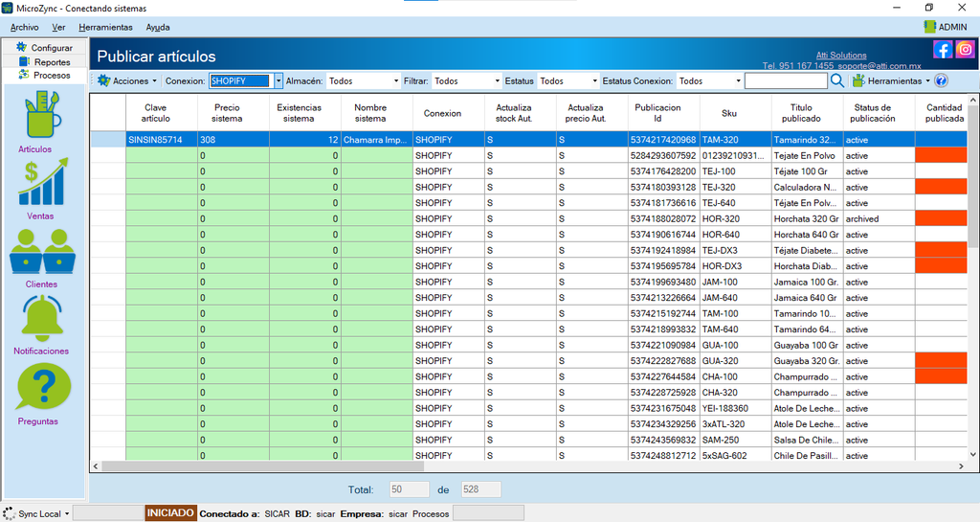Select SKU cell YEI-188360
This screenshot has height=522, width=980.
(736, 408)
